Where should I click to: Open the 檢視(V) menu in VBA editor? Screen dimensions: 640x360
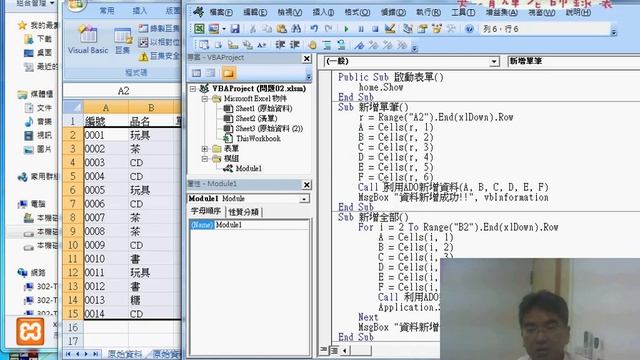[x=289, y=12]
